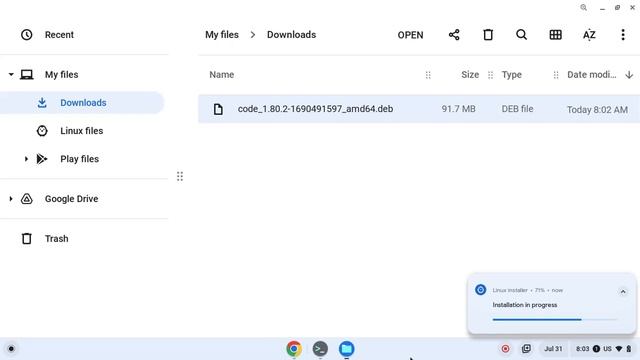Viewport: 640px width, 360px height.
Task: Click the Play Store icon in sidebar
Action: (42, 159)
